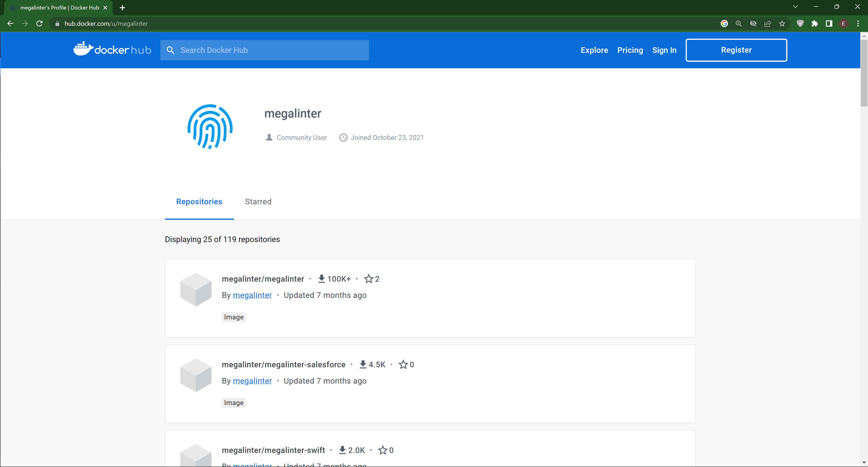Click the Docker Hub logo
The image size is (868, 467).
[x=112, y=50]
